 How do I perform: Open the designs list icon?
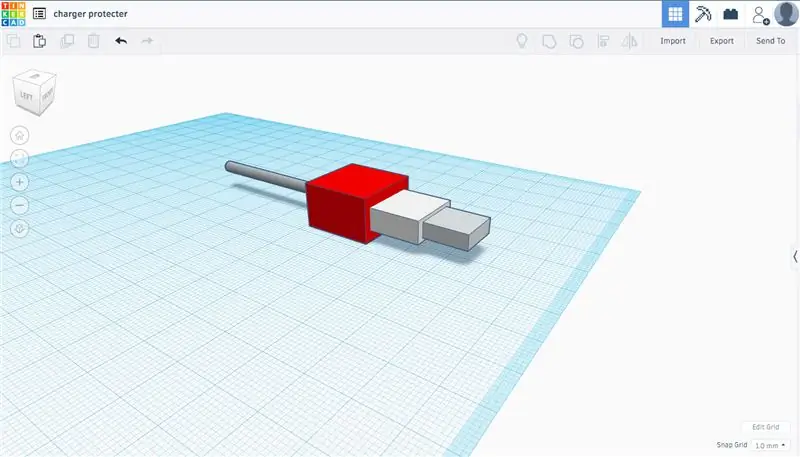(39, 14)
